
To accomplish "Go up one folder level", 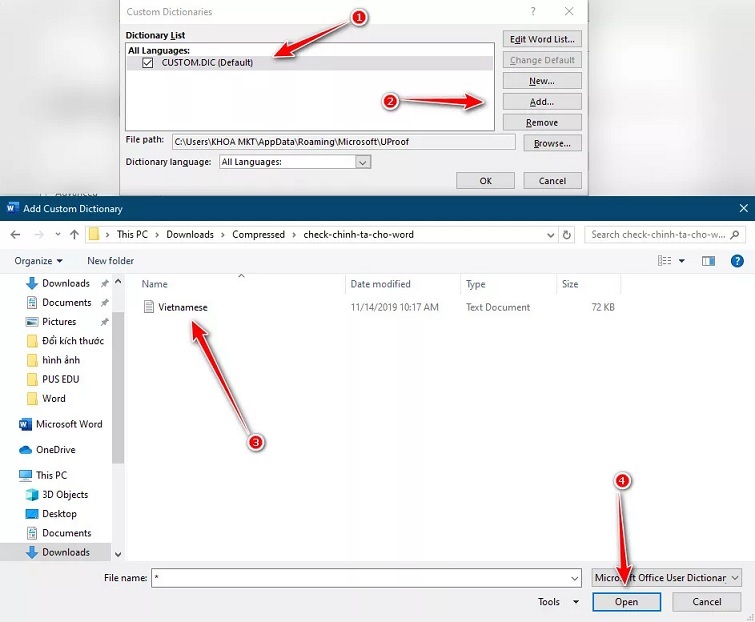I will [74, 235].
